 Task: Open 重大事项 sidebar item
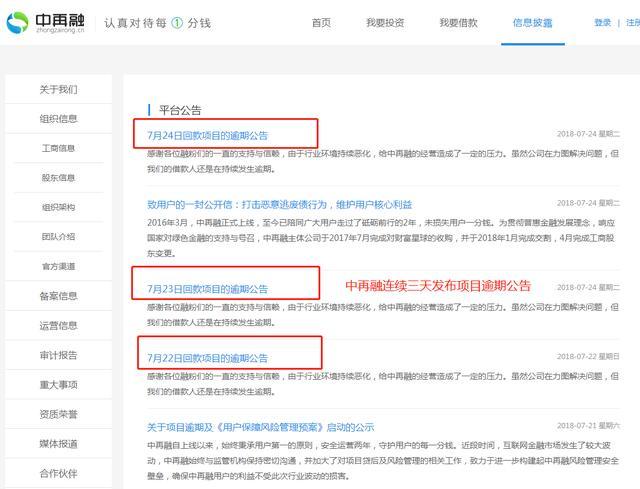click(58, 385)
